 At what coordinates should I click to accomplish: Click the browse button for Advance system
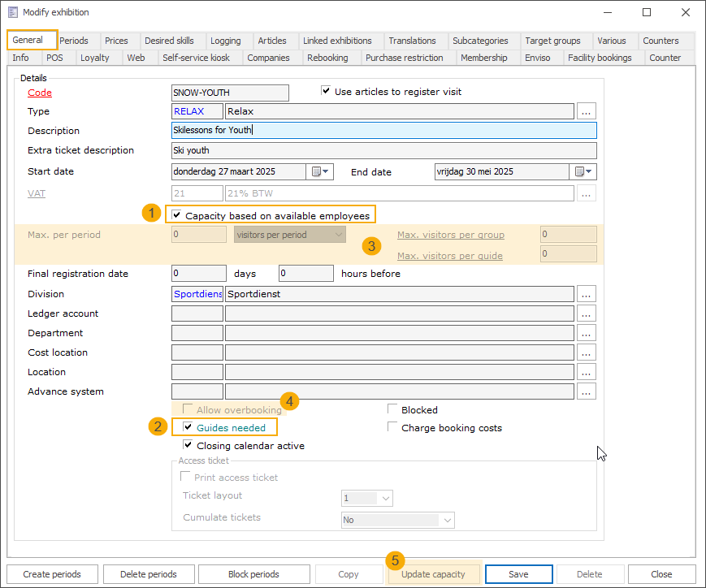[587, 391]
